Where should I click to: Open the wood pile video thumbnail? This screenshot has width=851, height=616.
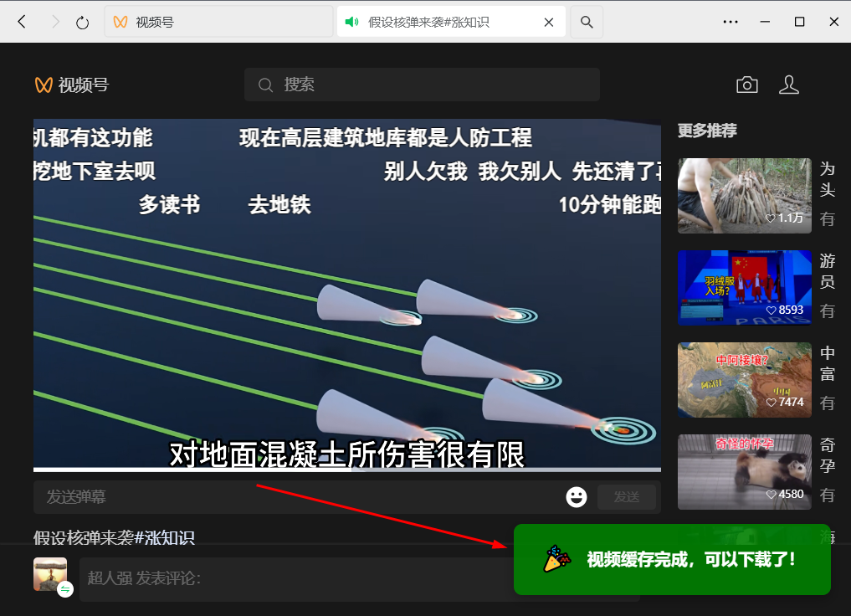click(x=744, y=195)
